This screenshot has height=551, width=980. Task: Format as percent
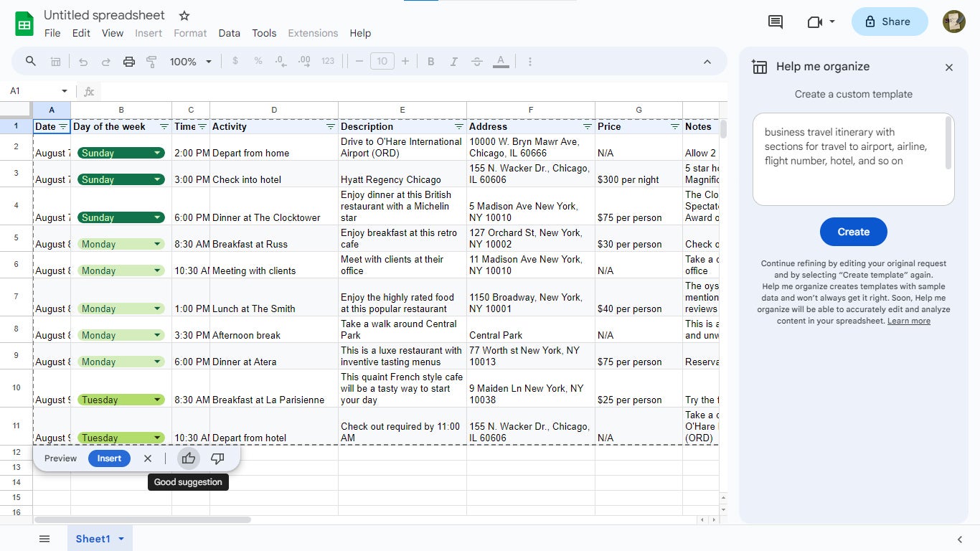click(x=258, y=62)
